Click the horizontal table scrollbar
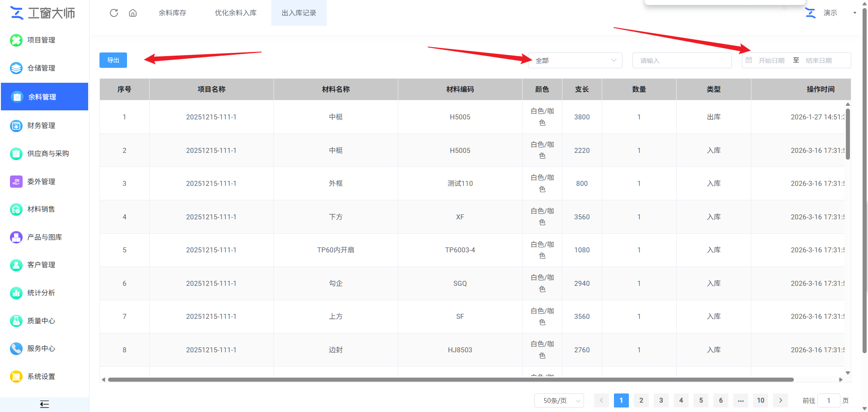868x412 pixels. click(451, 379)
